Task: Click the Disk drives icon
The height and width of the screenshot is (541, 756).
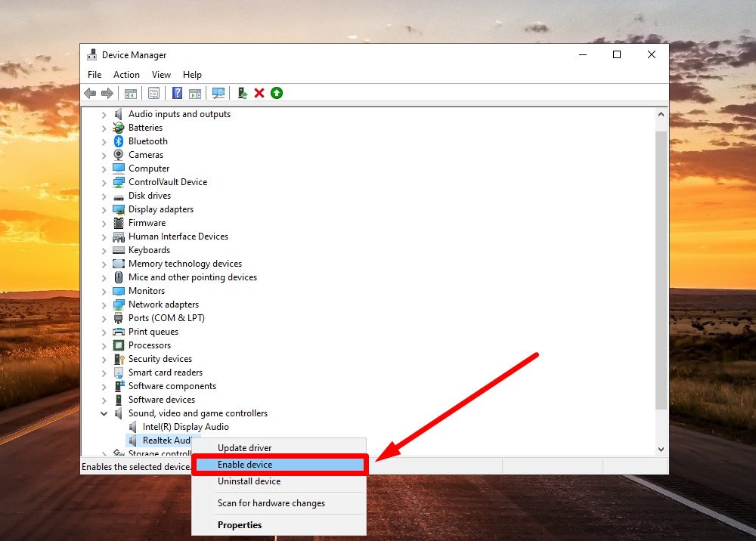Action: coord(119,196)
